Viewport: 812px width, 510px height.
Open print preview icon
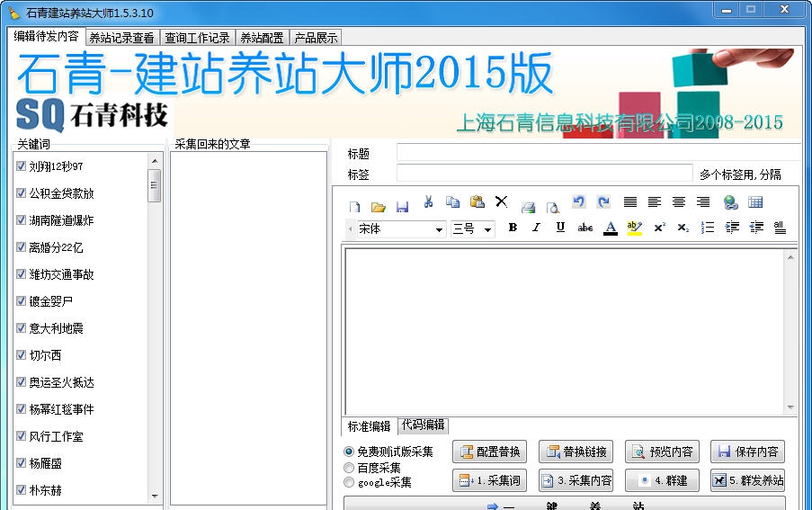[552, 207]
